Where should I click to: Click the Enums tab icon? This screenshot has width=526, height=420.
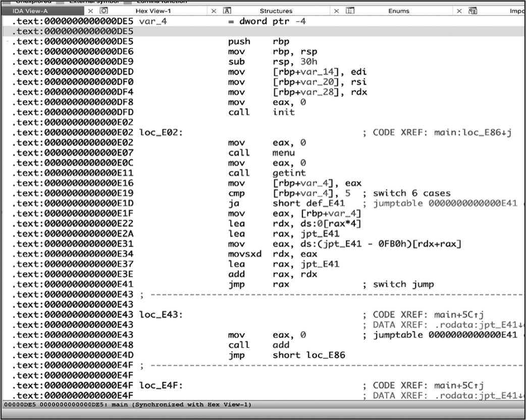(x=350, y=11)
